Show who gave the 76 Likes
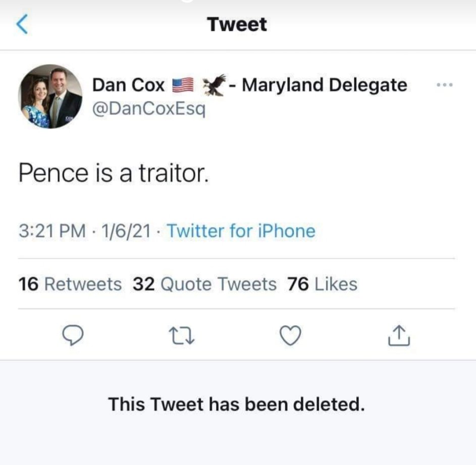476x465 pixels. [x=322, y=284]
